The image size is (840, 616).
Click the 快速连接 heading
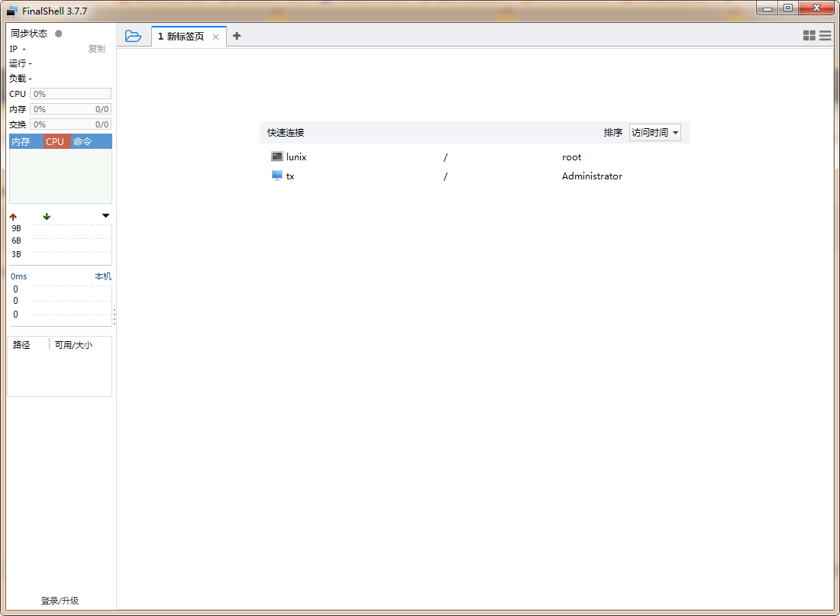coord(286,132)
